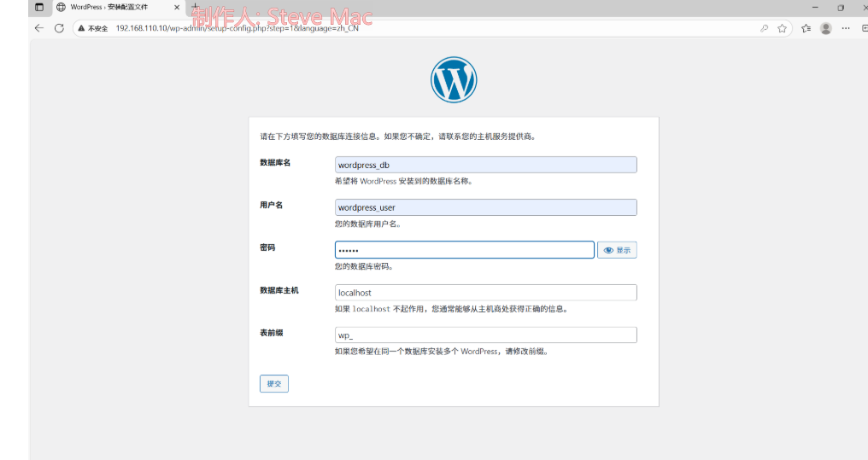The height and width of the screenshot is (460, 868).
Task: Click the 表前缀 label
Action: pyautogui.click(x=272, y=333)
